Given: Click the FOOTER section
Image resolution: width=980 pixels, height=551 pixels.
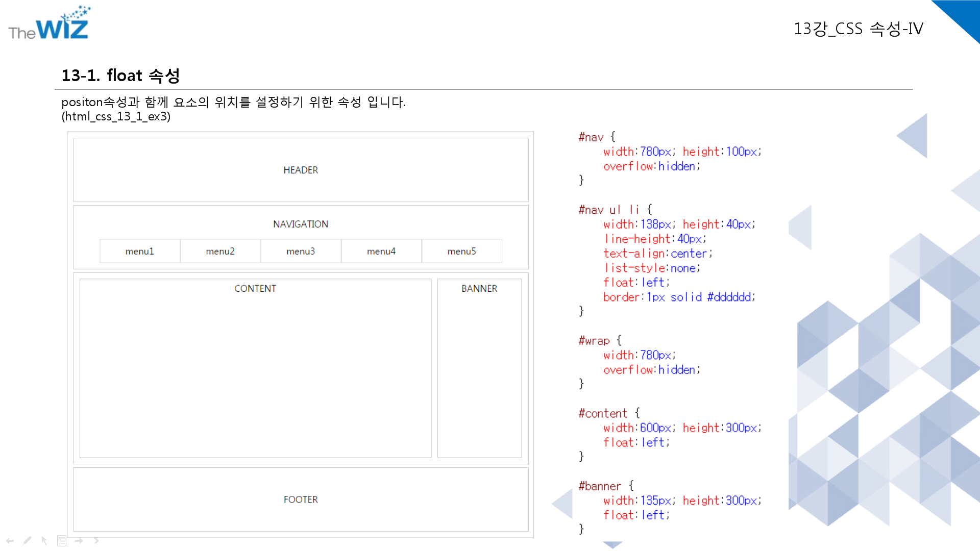Looking at the screenshot, I should click(x=301, y=499).
